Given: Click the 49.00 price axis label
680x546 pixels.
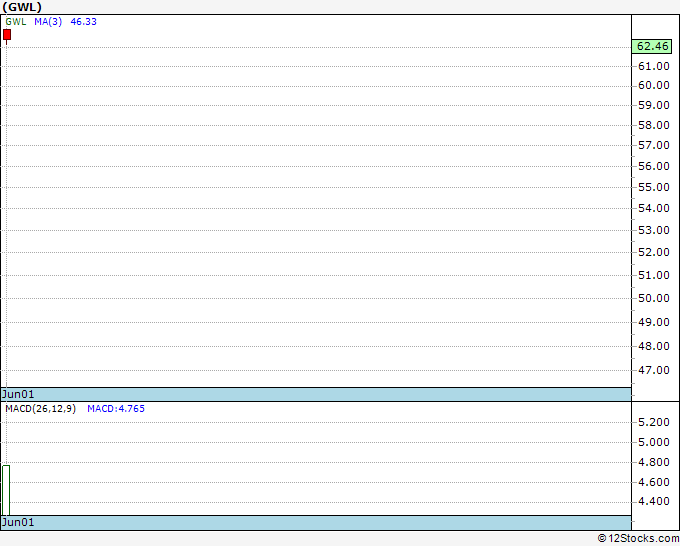Looking at the screenshot, I should pos(654,322).
